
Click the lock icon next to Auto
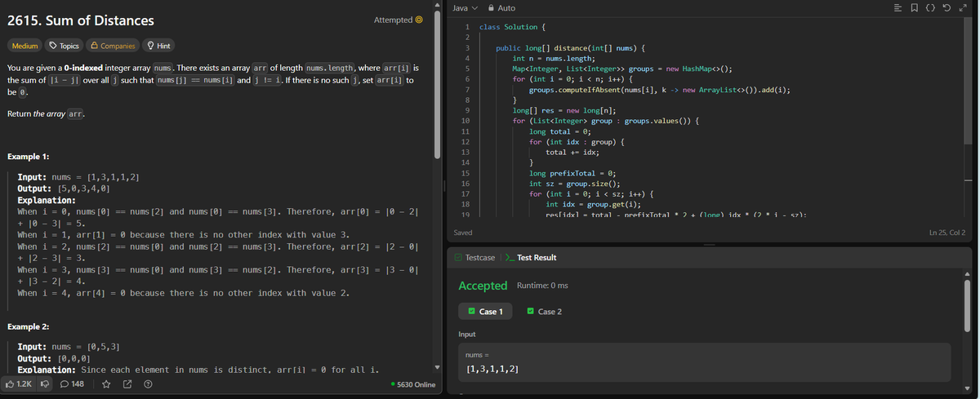click(x=491, y=7)
